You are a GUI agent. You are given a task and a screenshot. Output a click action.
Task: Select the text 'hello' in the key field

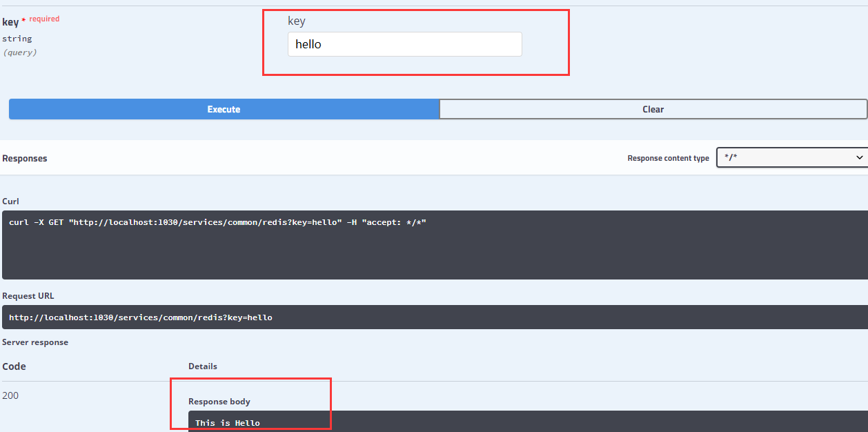[308, 43]
